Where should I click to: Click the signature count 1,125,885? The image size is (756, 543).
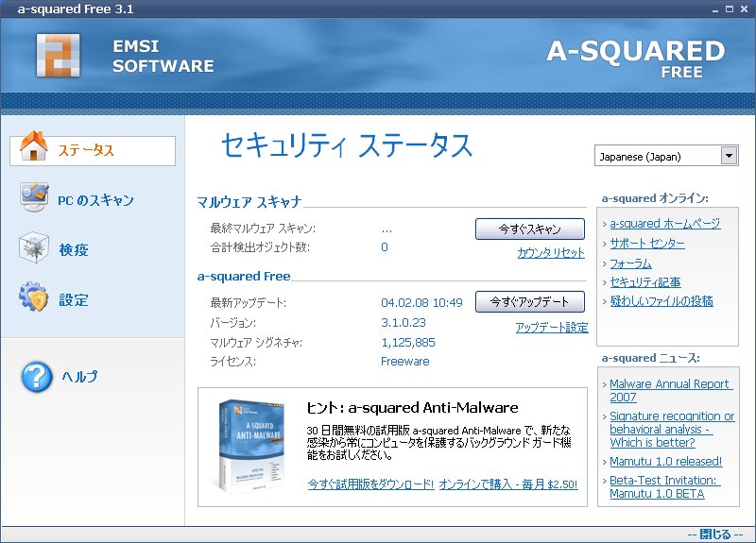pos(408,342)
